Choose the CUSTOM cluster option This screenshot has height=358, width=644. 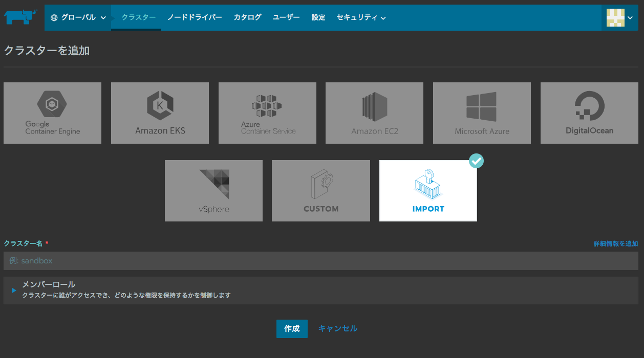tap(321, 191)
